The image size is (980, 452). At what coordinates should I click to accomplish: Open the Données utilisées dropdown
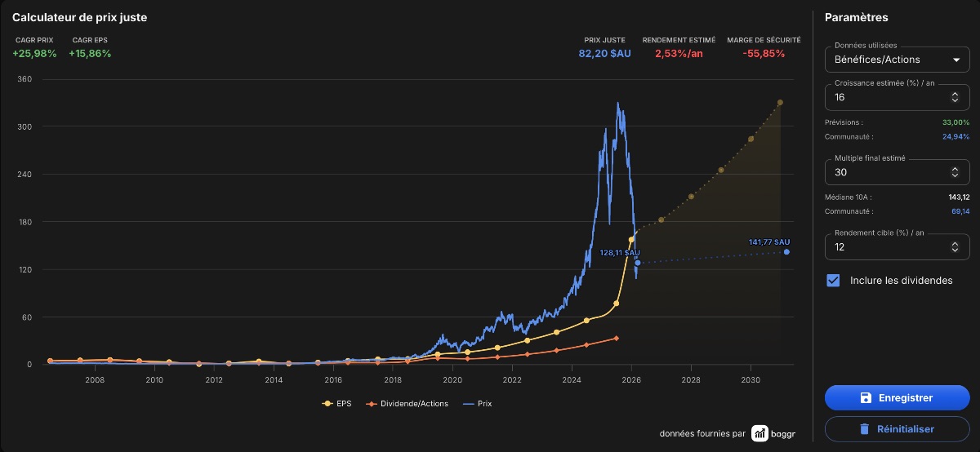(x=897, y=60)
